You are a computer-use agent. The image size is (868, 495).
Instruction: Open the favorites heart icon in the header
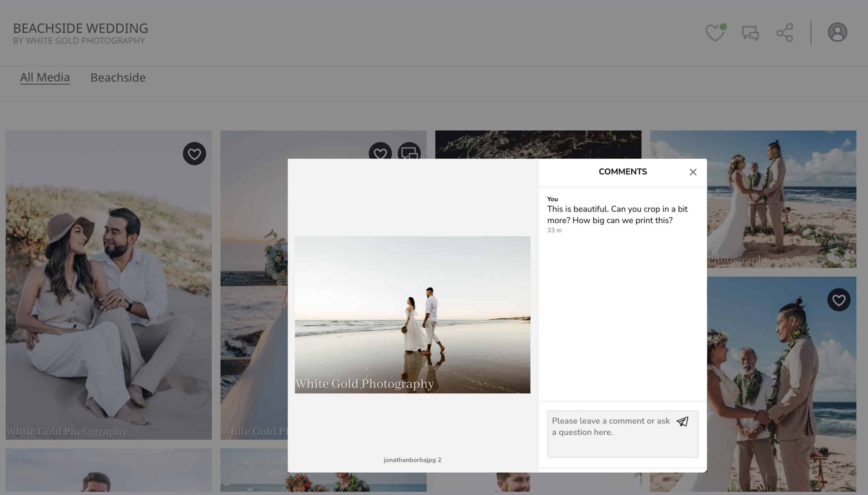click(715, 33)
